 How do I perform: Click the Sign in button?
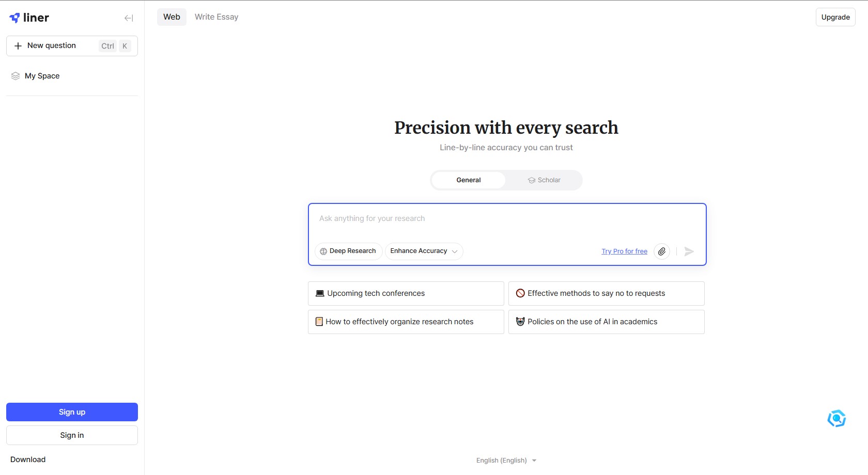[72, 435]
